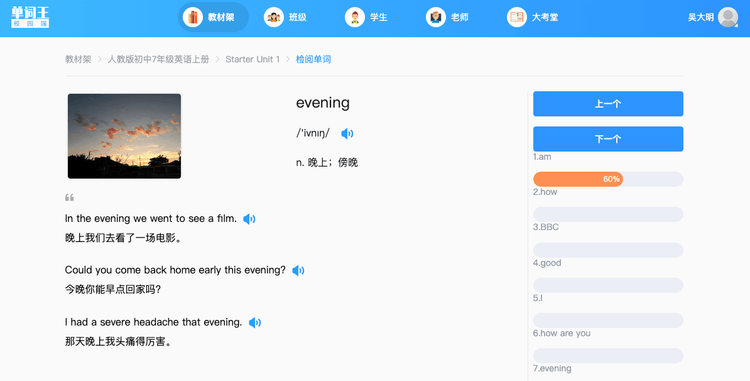
Task: Select word "4.good" in the list
Action: 547,263
